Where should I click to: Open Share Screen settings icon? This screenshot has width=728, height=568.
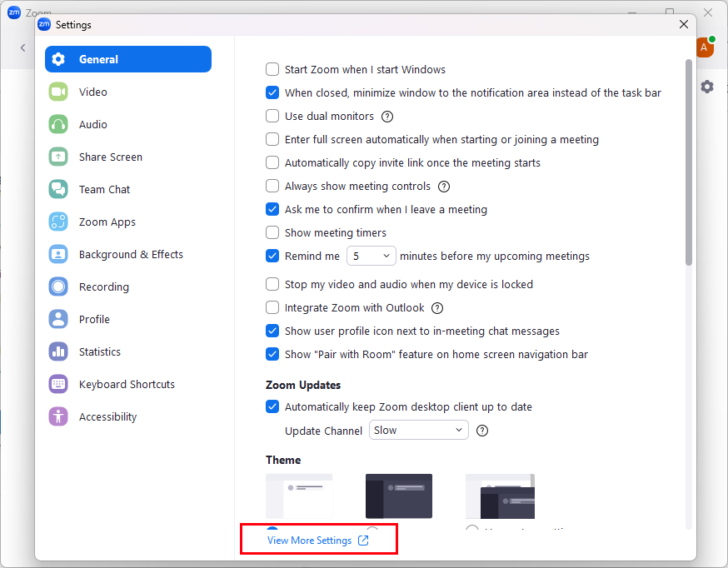point(58,157)
